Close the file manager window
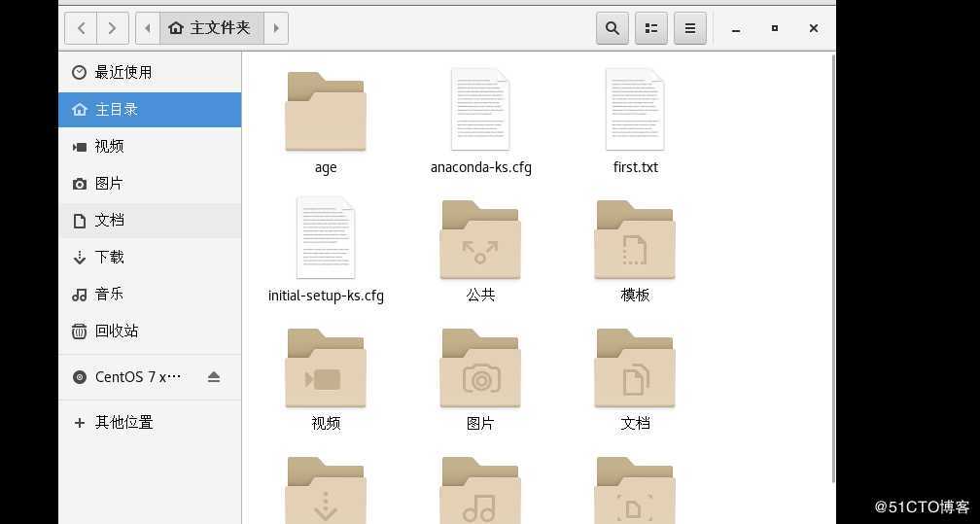 [x=813, y=28]
